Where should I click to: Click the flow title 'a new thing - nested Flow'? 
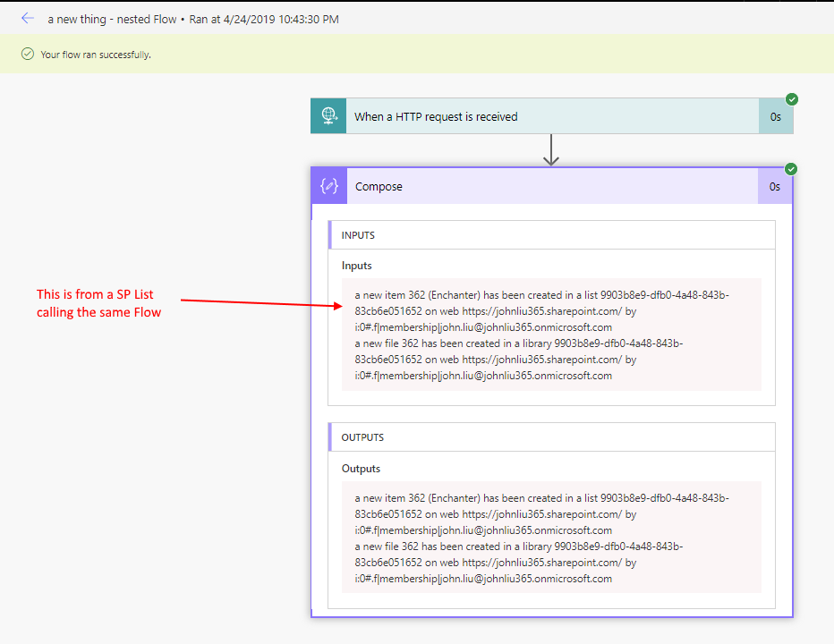point(112,19)
